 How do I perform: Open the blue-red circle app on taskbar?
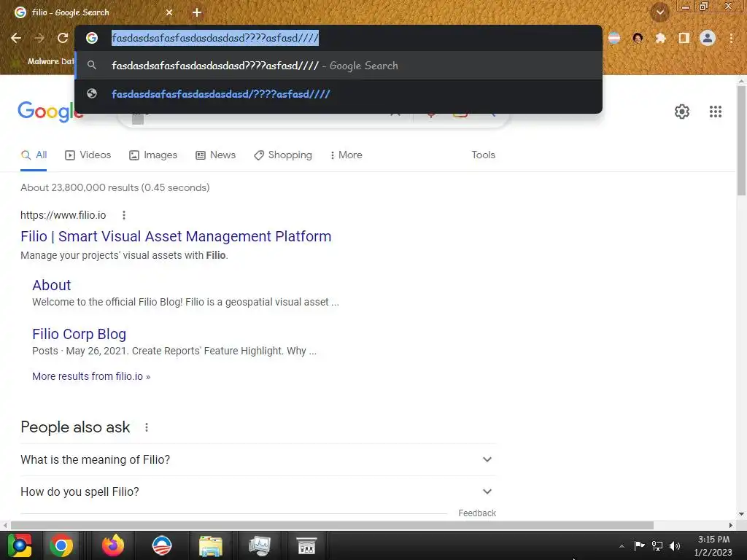(x=162, y=545)
